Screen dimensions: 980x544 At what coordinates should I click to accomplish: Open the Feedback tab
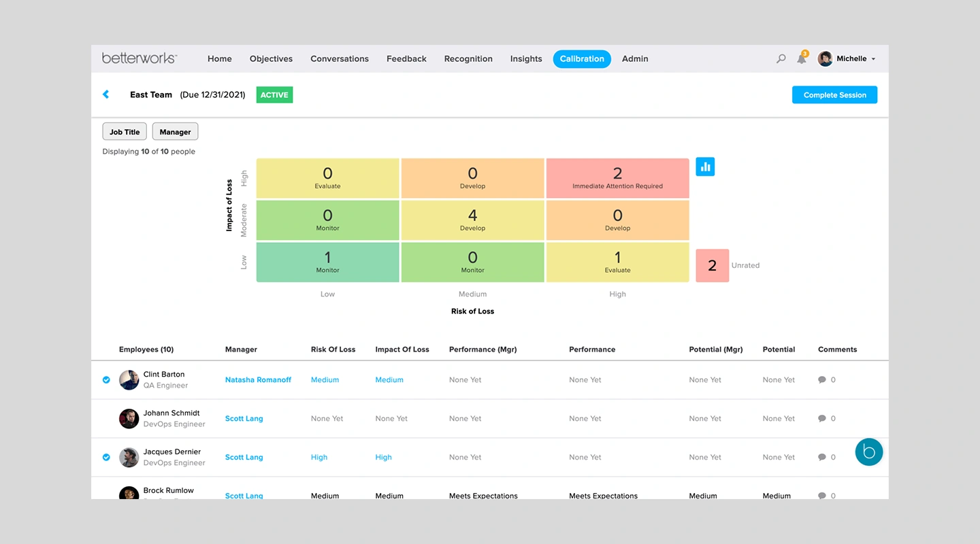(x=406, y=59)
